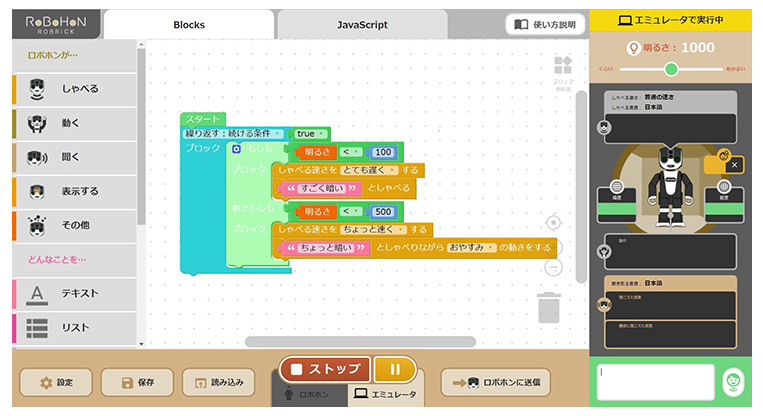
Task: Click the right sensor circular icon
Action: (724, 186)
